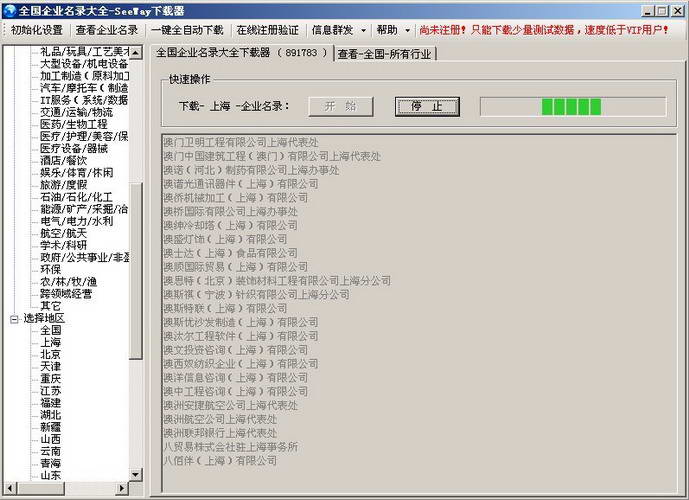This screenshot has width=689, height=500.
Task: Open the 帮助 menu
Action: click(x=387, y=30)
